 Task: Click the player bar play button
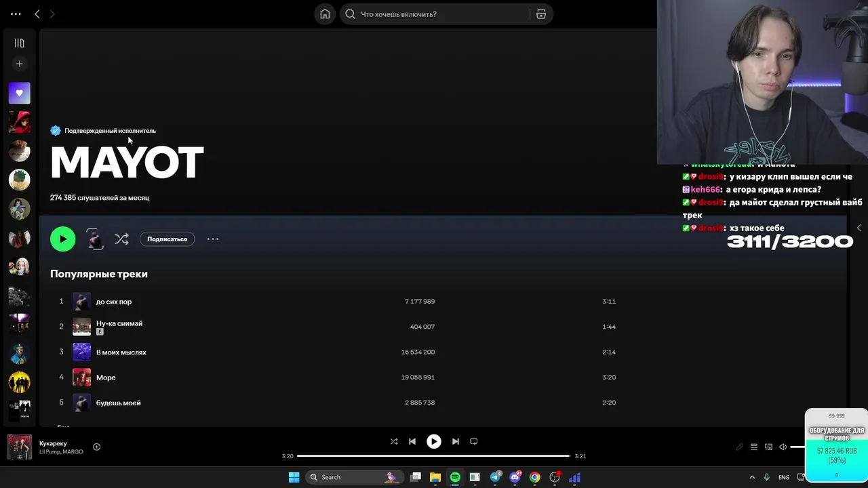[x=434, y=441]
